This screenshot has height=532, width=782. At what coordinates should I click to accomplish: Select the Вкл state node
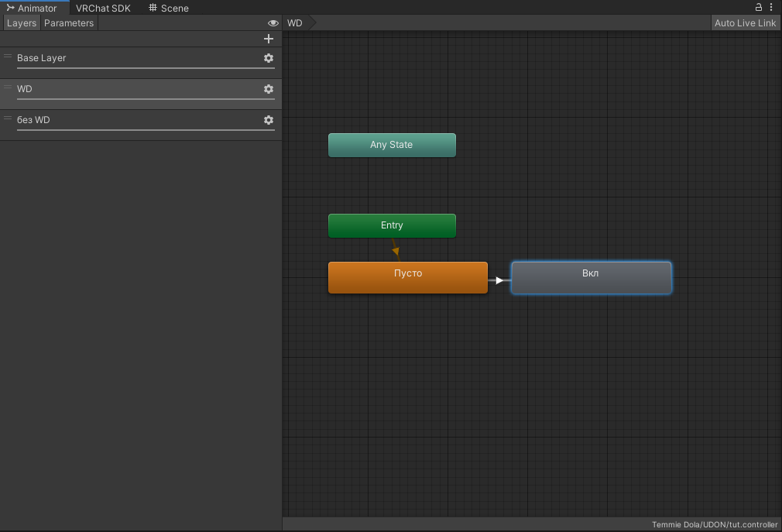click(591, 277)
